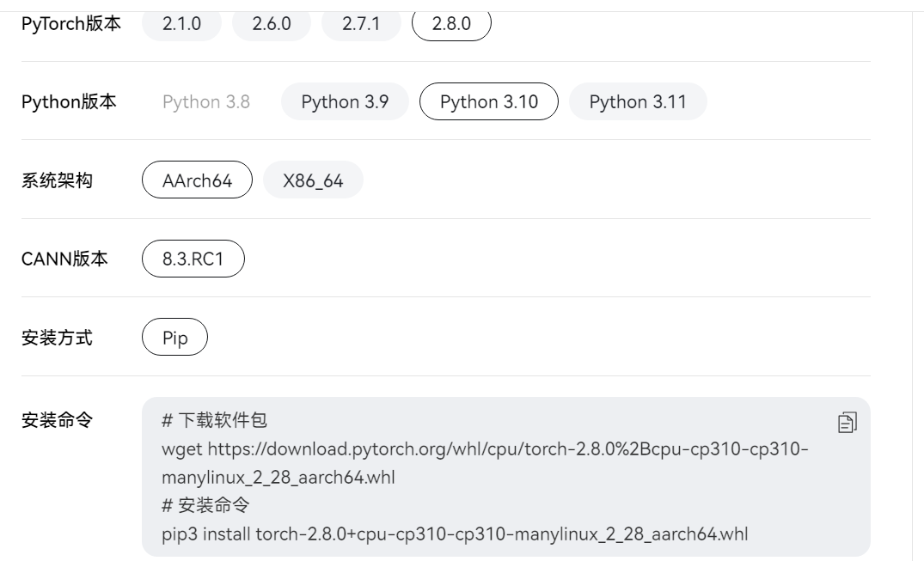
Task: Select PyTorch version 2.6.0
Action: coord(272,23)
